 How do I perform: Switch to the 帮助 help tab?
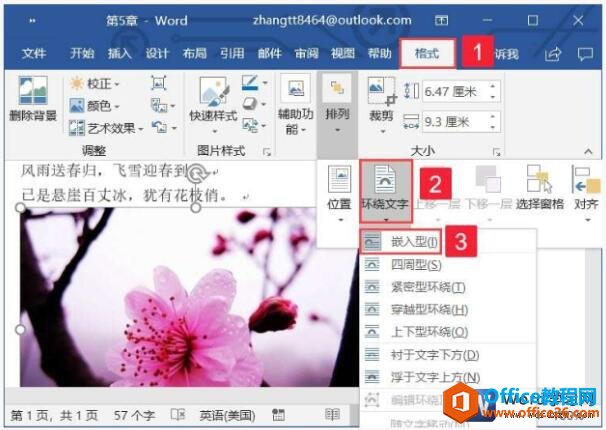click(x=380, y=53)
